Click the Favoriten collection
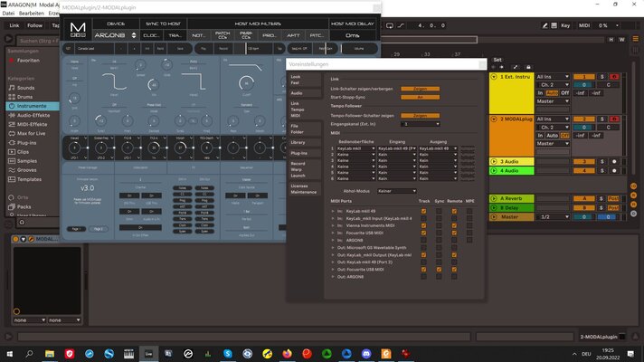This screenshot has width=644, height=362. click(28, 60)
